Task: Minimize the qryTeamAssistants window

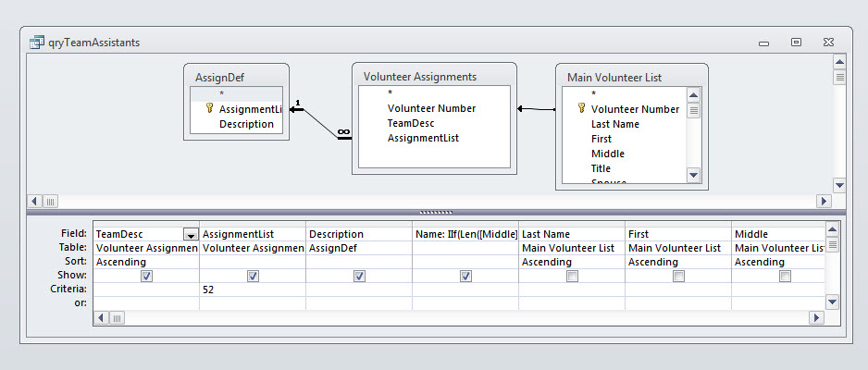Action: [764, 43]
